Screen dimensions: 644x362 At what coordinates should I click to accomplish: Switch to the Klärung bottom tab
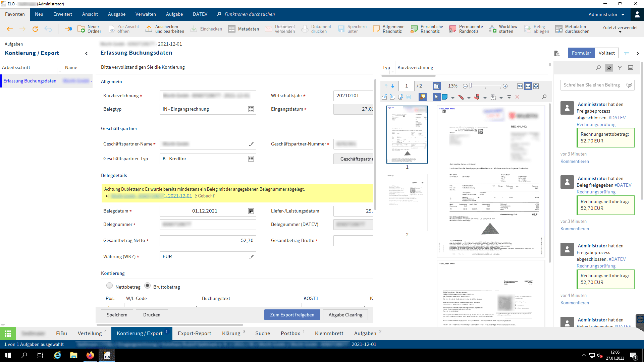coord(234,333)
